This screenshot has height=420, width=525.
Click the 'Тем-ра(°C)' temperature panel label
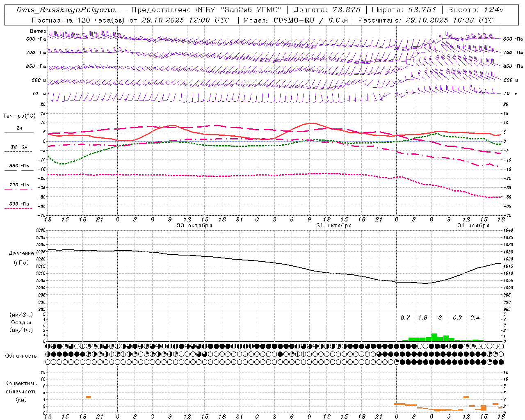pyautogui.click(x=19, y=116)
